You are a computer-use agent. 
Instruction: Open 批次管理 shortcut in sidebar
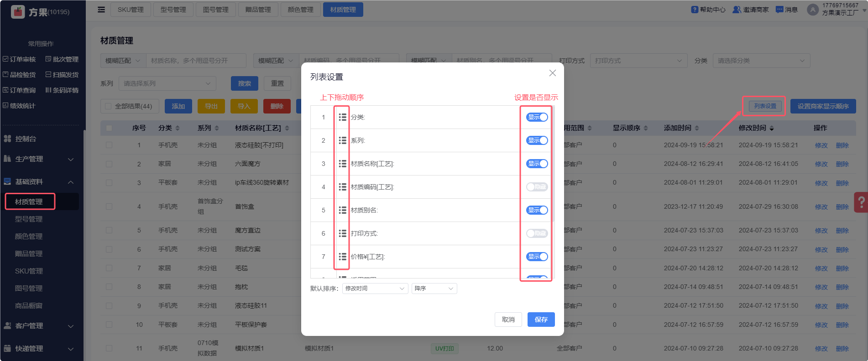pyautogui.click(x=62, y=59)
